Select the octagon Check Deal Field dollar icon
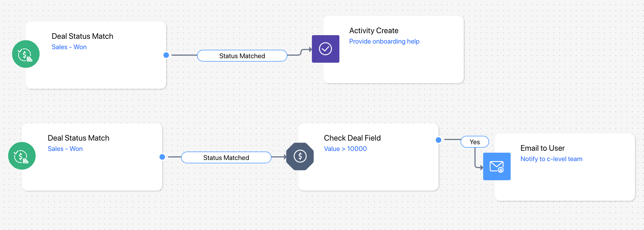The height and width of the screenshot is (230, 644). pos(300,156)
